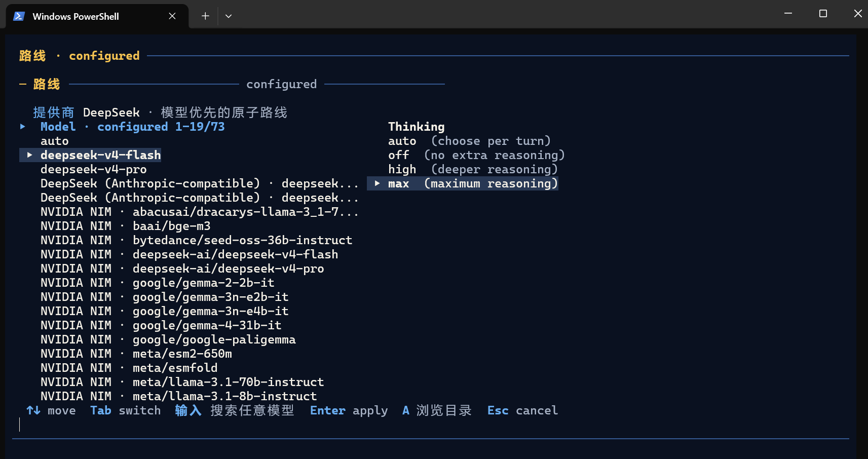Select NVIDIA NIM meta/esmfold model
The width and height of the screenshot is (868, 459).
pyautogui.click(x=129, y=368)
